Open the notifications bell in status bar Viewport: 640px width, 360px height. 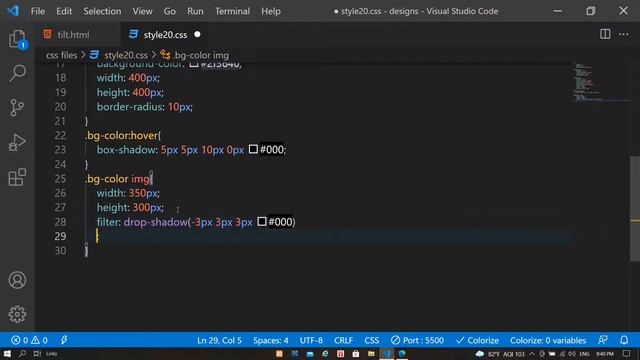(624, 340)
